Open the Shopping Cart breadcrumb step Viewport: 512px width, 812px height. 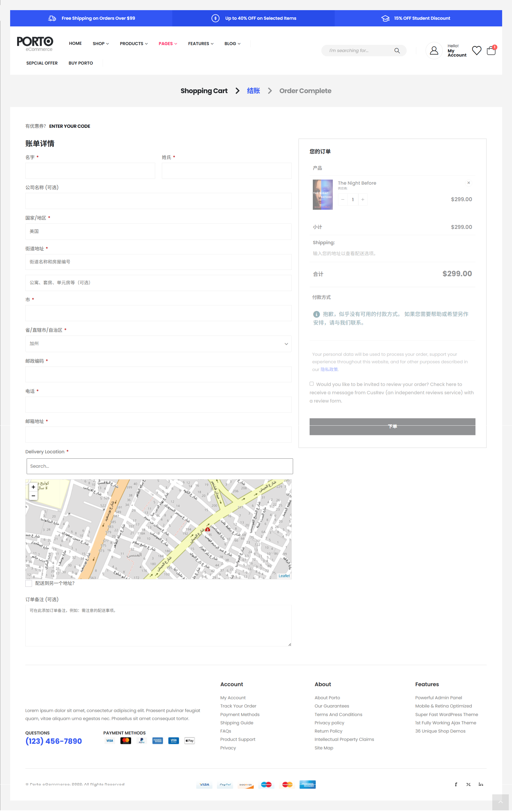(x=204, y=91)
